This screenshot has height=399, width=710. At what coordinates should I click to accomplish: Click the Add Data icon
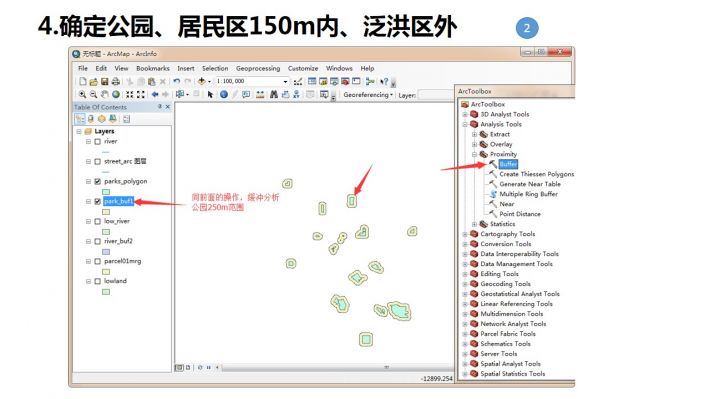click(201, 81)
